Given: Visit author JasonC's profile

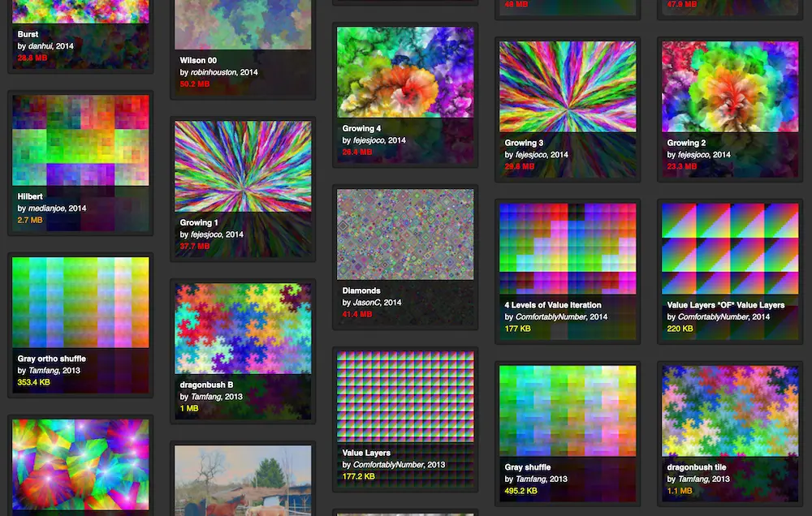Looking at the screenshot, I should (x=366, y=303).
